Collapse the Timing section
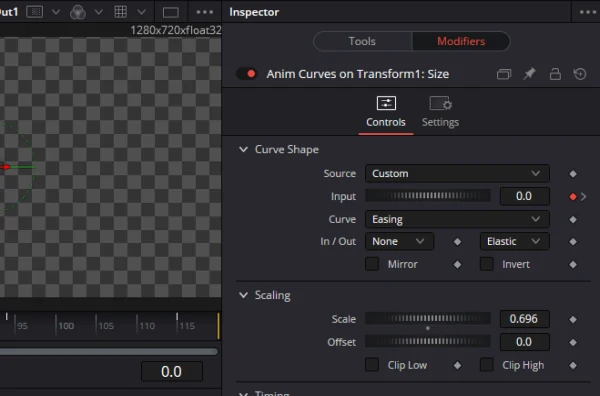 (243, 393)
